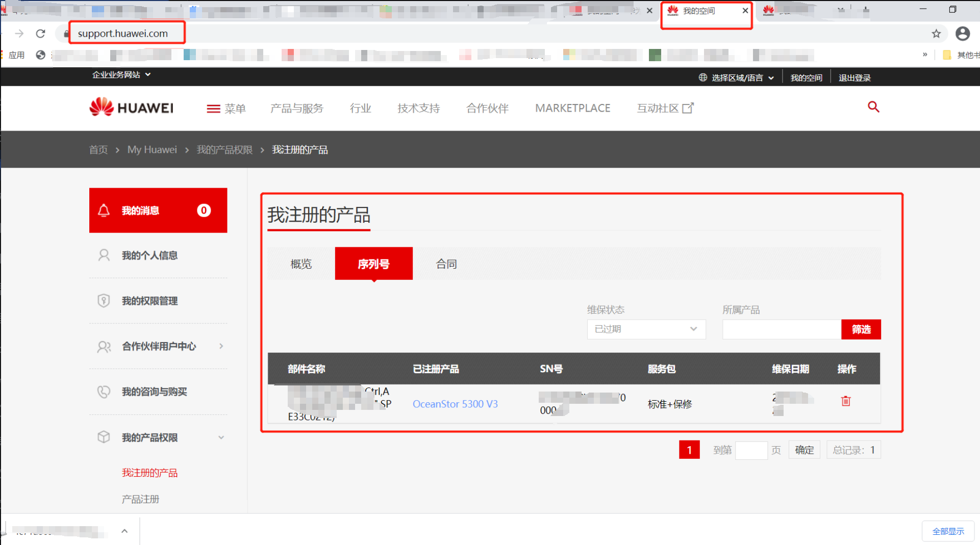Open 合作伙伴 menu
980x545 pixels.
point(487,108)
